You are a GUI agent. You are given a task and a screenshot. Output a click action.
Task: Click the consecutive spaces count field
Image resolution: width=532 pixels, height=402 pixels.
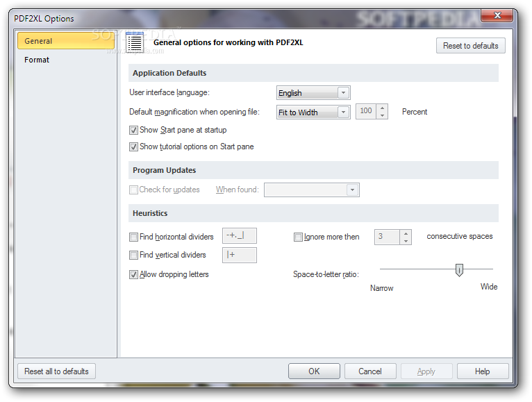click(x=387, y=237)
